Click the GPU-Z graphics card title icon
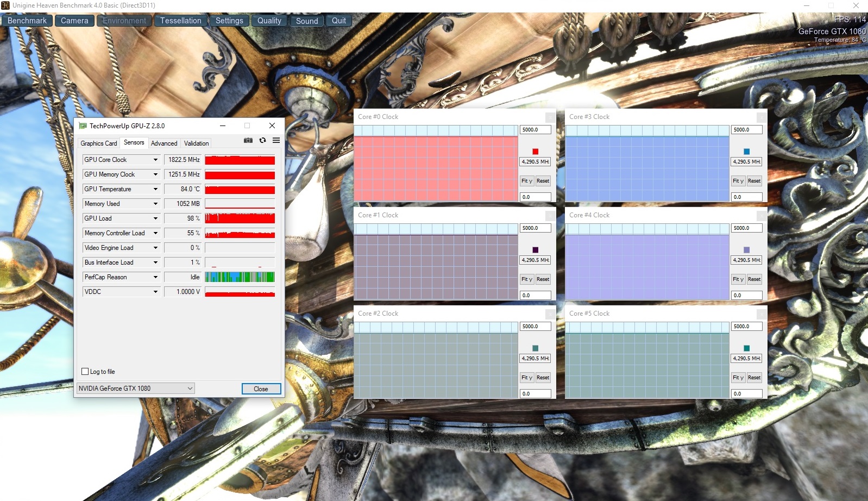The width and height of the screenshot is (868, 501). pos(83,126)
